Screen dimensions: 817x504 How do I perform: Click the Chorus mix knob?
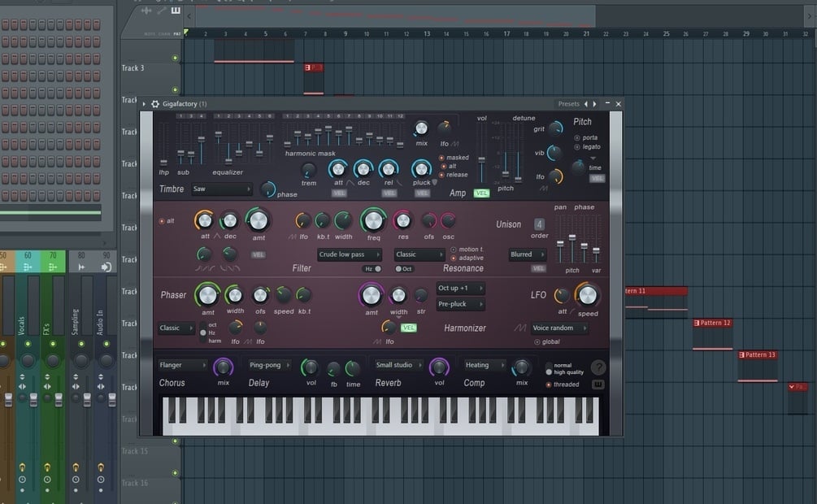(x=223, y=367)
